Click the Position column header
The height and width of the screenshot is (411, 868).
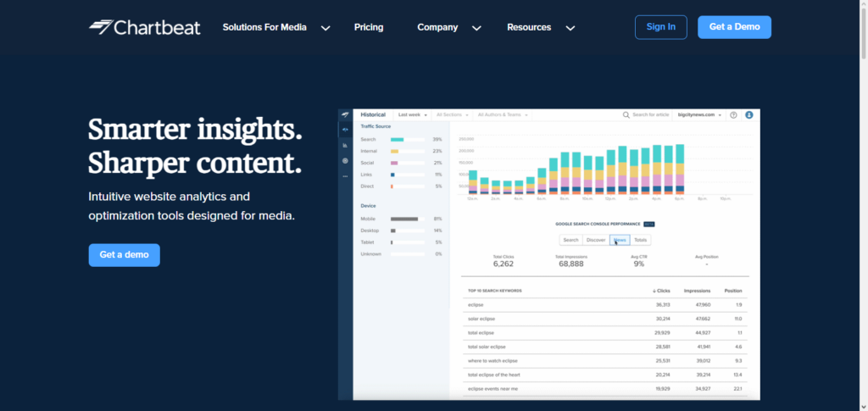pos(733,291)
